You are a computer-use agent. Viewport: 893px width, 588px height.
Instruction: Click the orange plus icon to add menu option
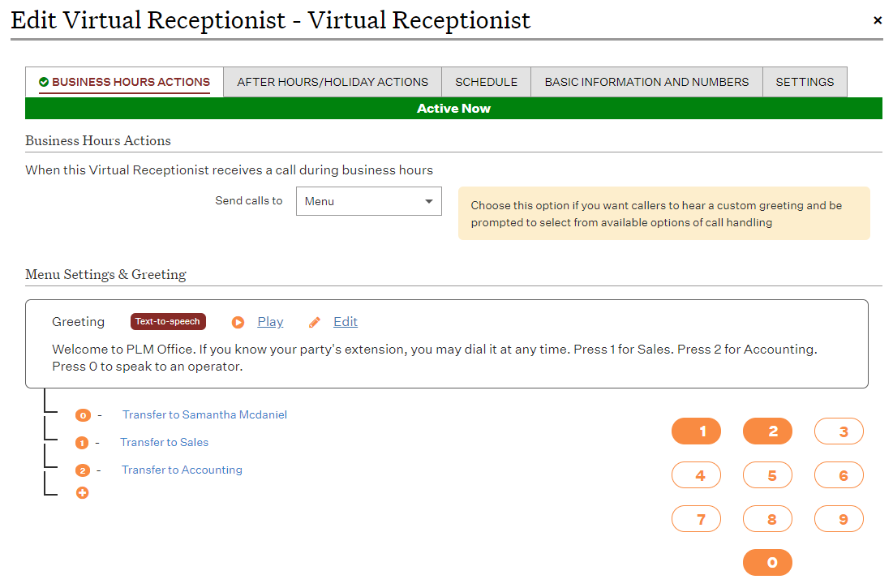click(x=82, y=492)
